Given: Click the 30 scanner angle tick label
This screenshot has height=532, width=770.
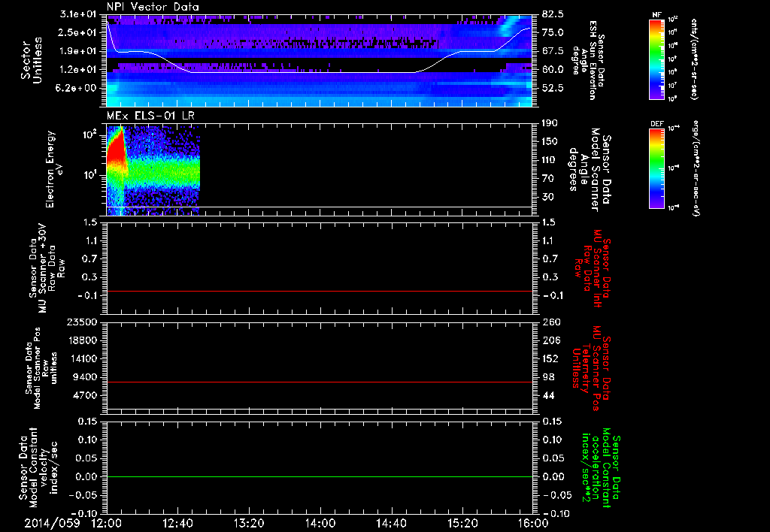Looking at the screenshot, I should (x=547, y=197).
